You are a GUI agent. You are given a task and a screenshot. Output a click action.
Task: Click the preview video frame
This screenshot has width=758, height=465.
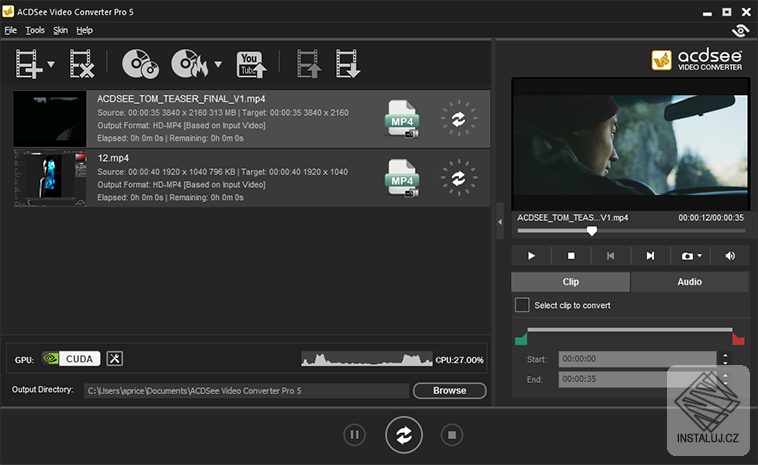coord(631,144)
